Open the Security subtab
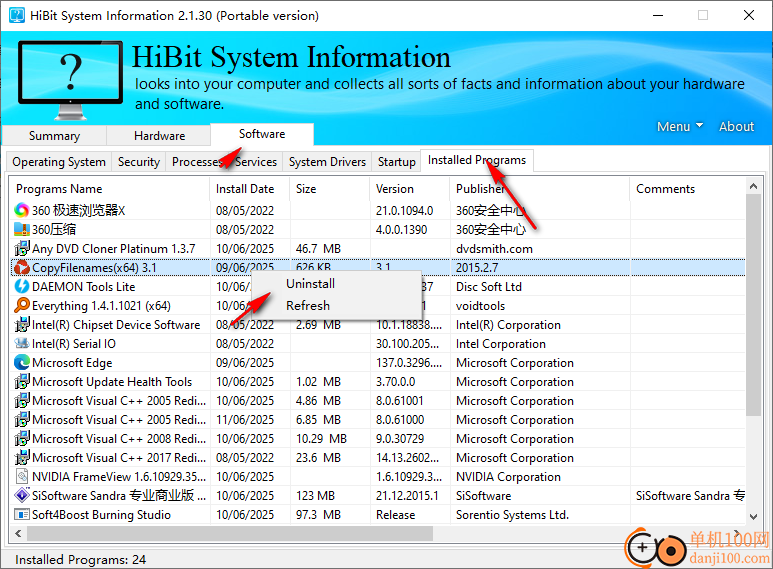Image resolution: width=773 pixels, height=569 pixels. pos(139,162)
